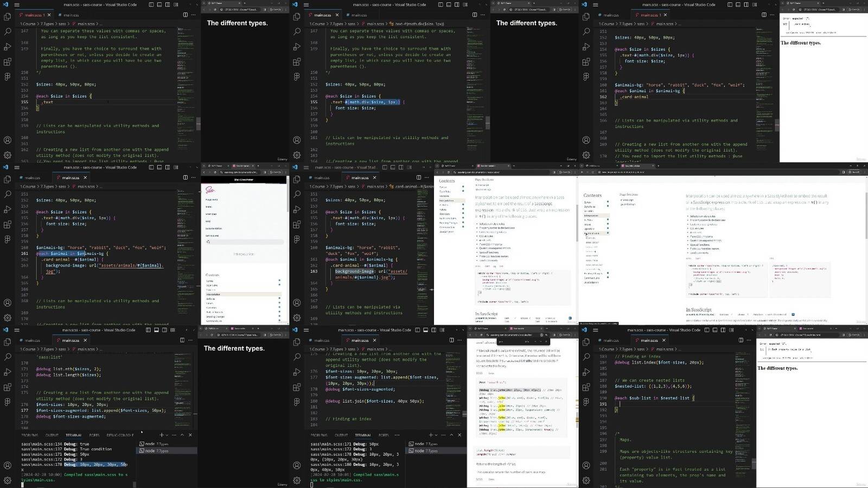Open terminal panel More Actions in the bottom-left frame
The width and height of the screenshot is (868, 488).
174,435
